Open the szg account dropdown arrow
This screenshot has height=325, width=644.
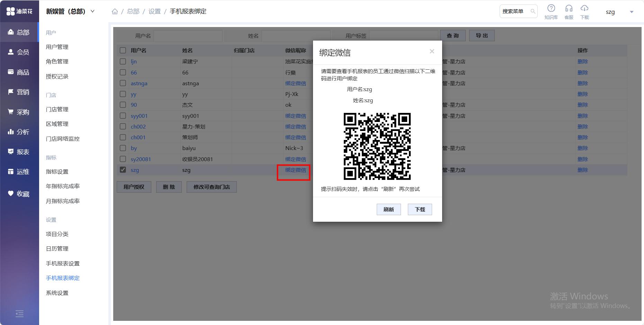632,12
